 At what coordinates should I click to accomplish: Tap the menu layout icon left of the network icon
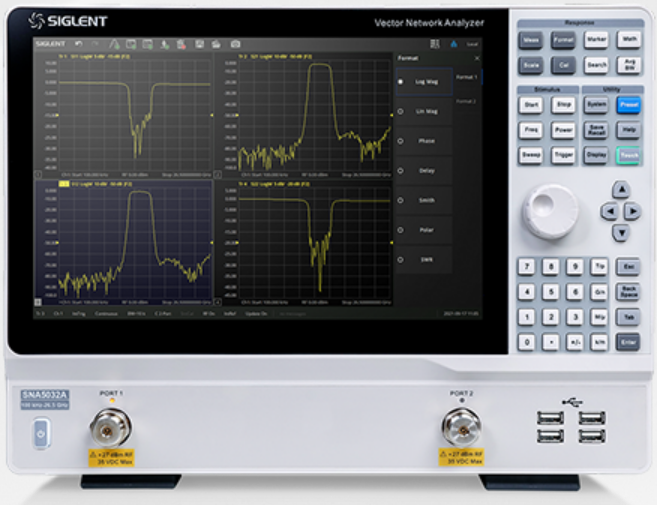point(435,44)
